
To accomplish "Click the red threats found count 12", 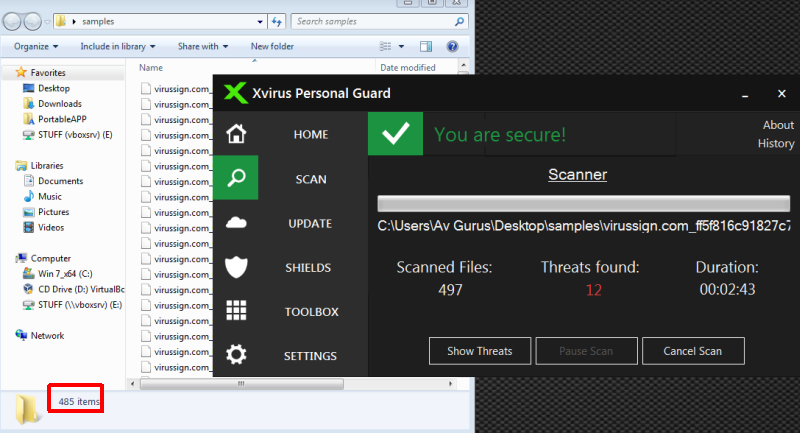I will pos(593,290).
